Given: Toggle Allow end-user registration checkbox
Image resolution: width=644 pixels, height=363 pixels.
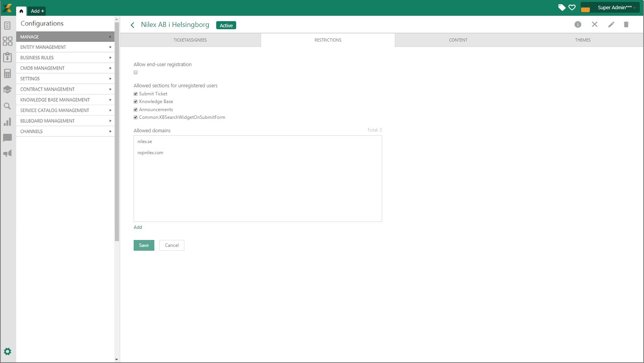Looking at the screenshot, I should click(136, 72).
